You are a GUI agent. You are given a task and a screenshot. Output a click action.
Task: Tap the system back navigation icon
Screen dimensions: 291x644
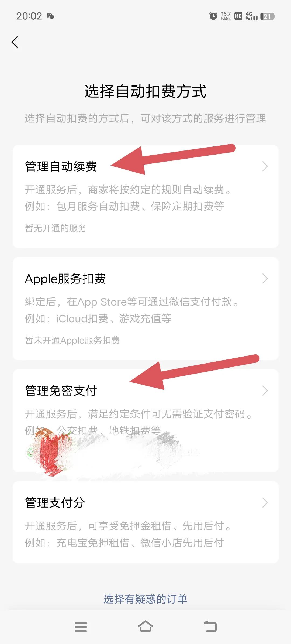click(x=210, y=626)
